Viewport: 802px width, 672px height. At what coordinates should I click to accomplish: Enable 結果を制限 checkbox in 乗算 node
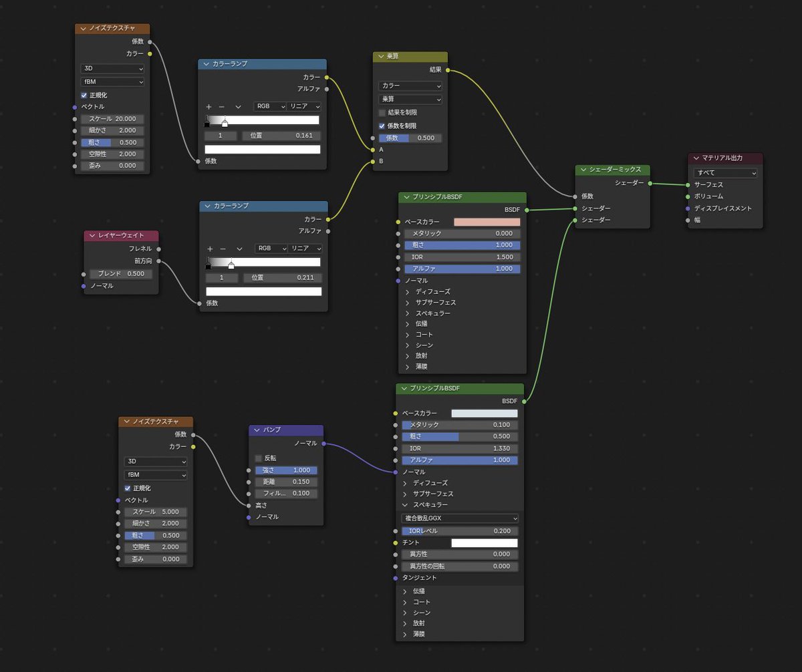pyautogui.click(x=382, y=113)
